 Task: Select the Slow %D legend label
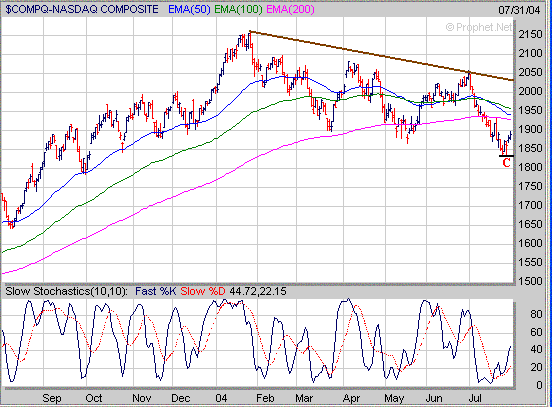click(x=203, y=292)
